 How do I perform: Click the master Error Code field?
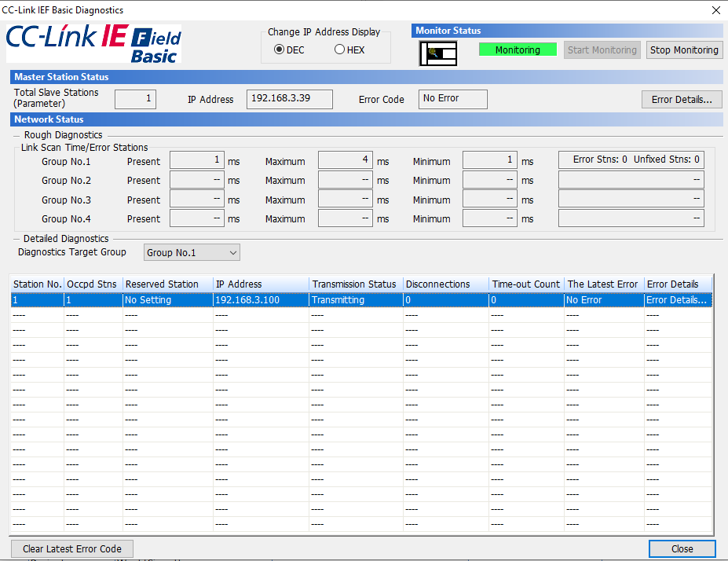click(452, 99)
